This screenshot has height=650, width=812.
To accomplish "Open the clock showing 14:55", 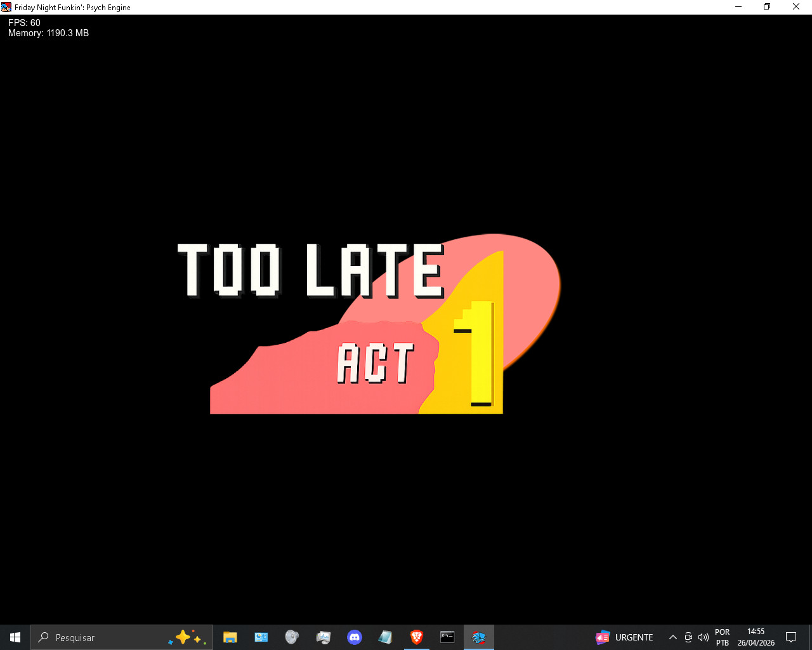I will 756,637.
